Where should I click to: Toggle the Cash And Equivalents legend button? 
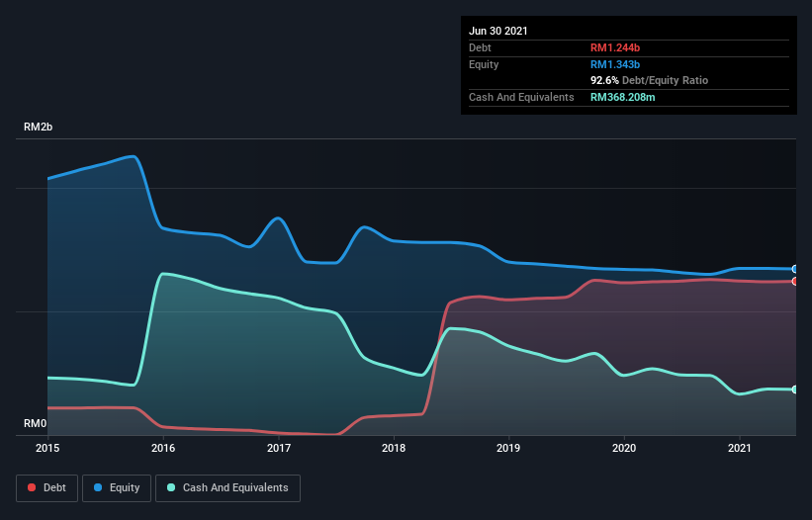[227, 488]
